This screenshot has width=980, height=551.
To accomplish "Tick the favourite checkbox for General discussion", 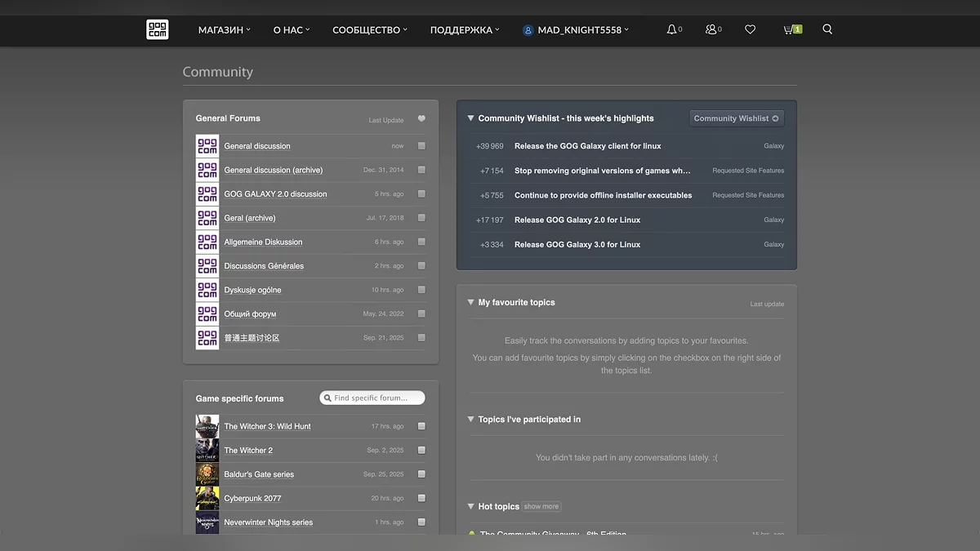I will pos(421,146).
